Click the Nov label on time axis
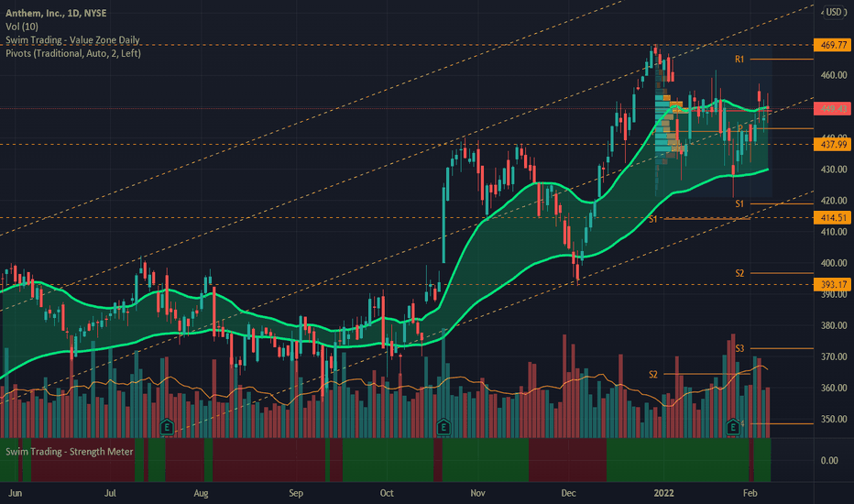 click(x=477, y=493)
